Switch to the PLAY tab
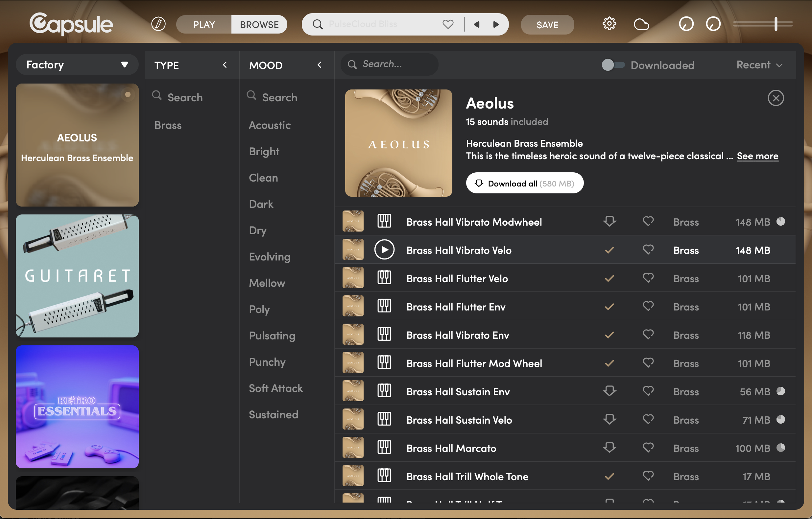 pyautogui.click(x=204, y=24)
